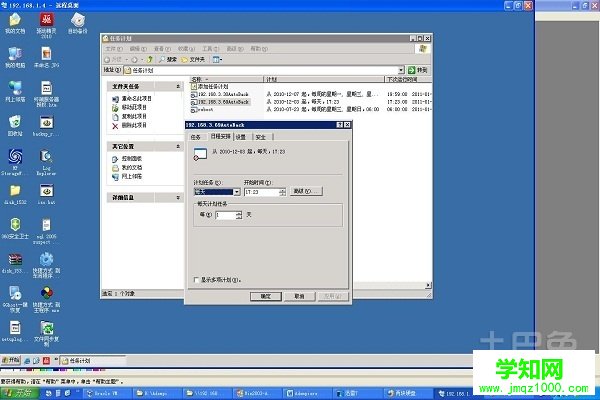600x400 pixels.
Task: Adjust the days interval spinner arrows
Action: click(x=239, y=216)
